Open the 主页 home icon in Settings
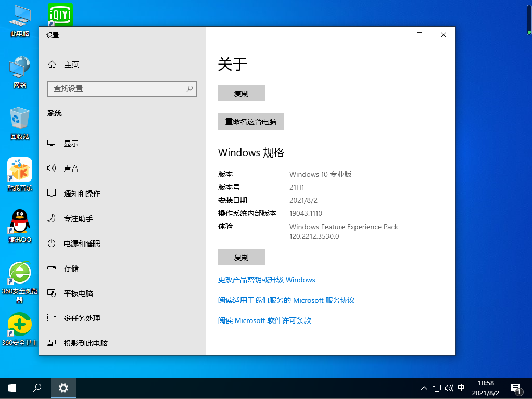 coord(52,65)
